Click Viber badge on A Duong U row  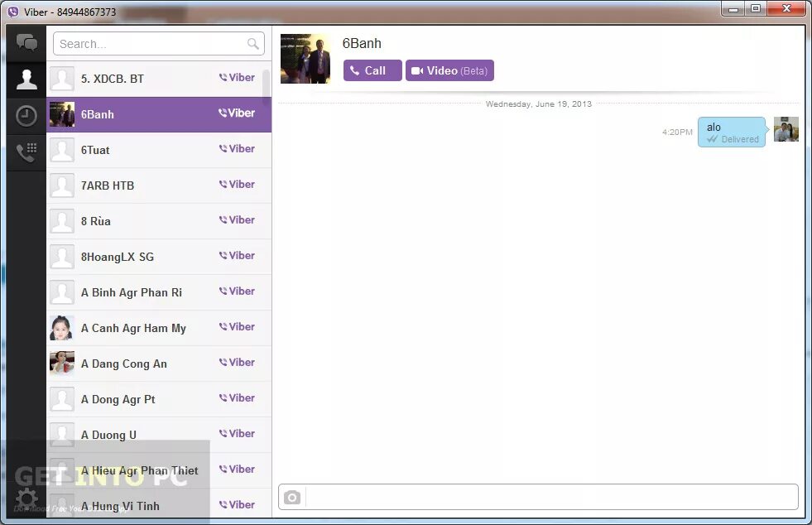coord(237,434)
